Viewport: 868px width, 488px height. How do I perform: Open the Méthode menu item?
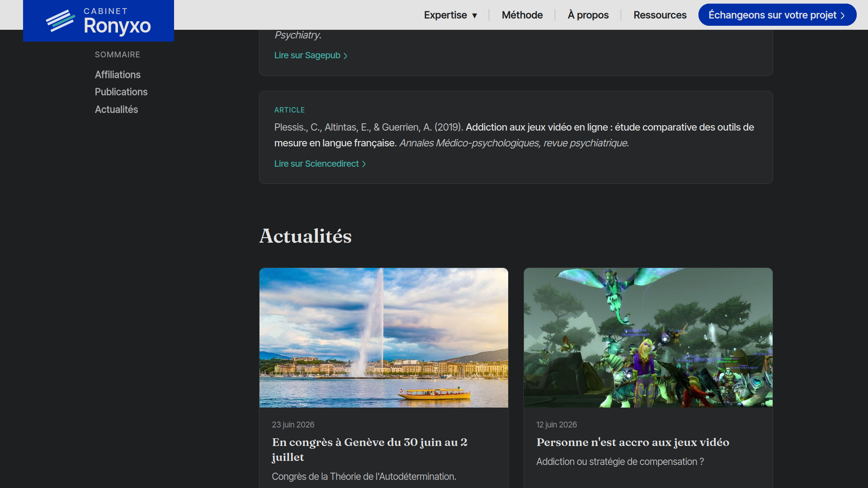(x=522, y=15)
